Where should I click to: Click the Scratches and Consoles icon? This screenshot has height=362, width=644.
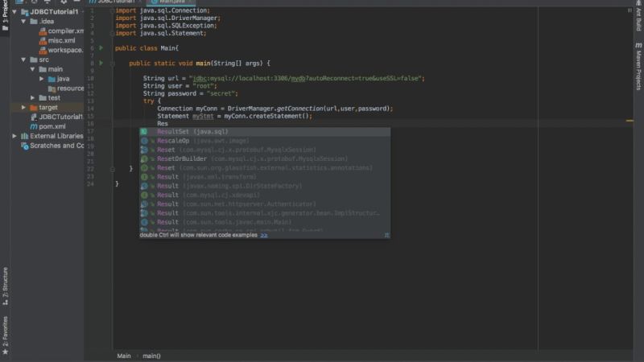tap(25, 146)
